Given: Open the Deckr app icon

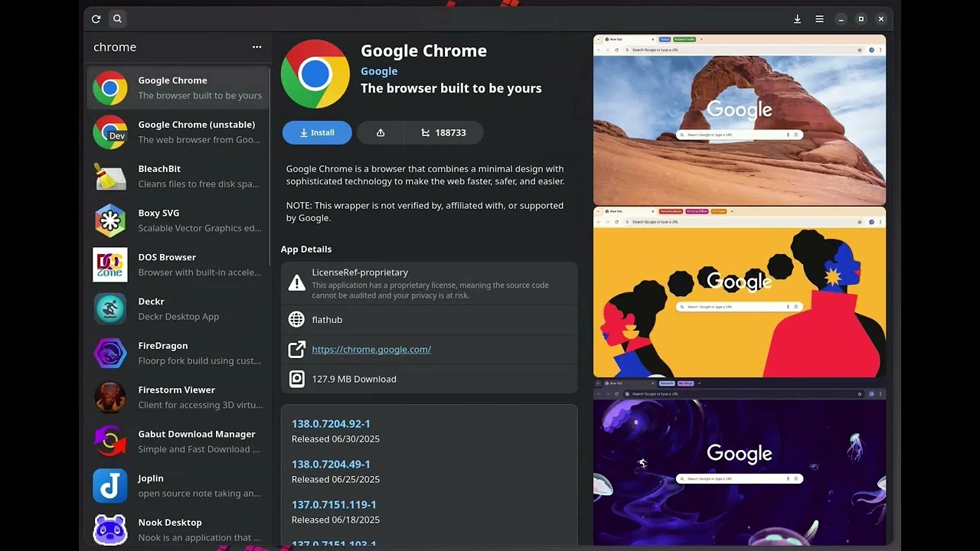Looking at the screenshot, I should point(110,309).
